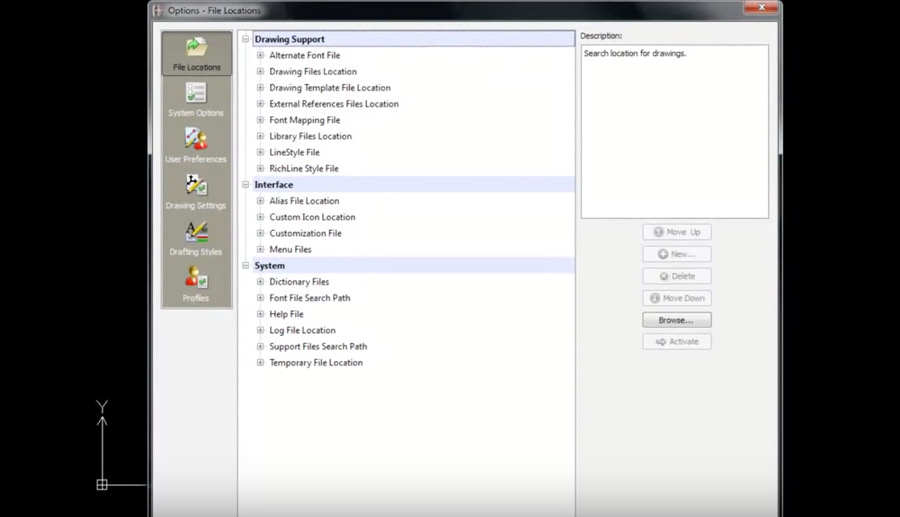Select Font File Search Path label
This screenshot has height=517, width=900.
(310, 298)
